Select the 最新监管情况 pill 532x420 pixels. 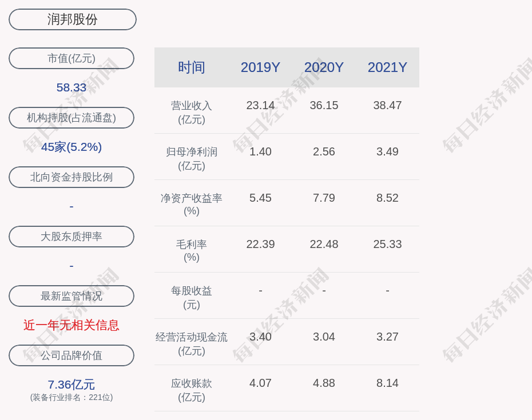[72, 296]
